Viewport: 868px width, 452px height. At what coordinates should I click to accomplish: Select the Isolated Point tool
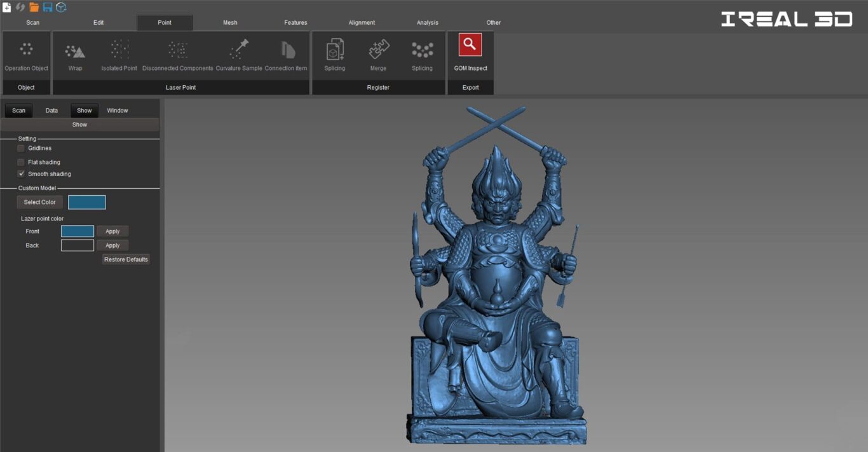(119, 50)
